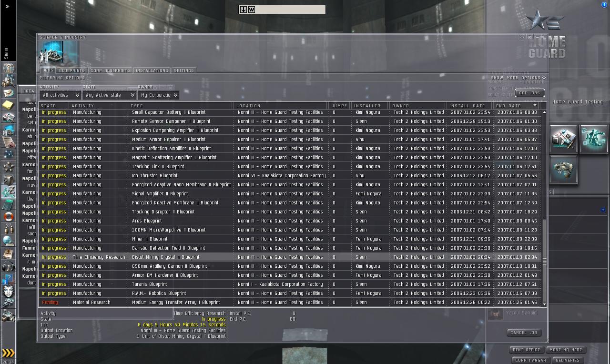Screen dimensions: 610x364
Task: Click the down-arrow icon in the top bar
Action: click(x=243, y=10)
